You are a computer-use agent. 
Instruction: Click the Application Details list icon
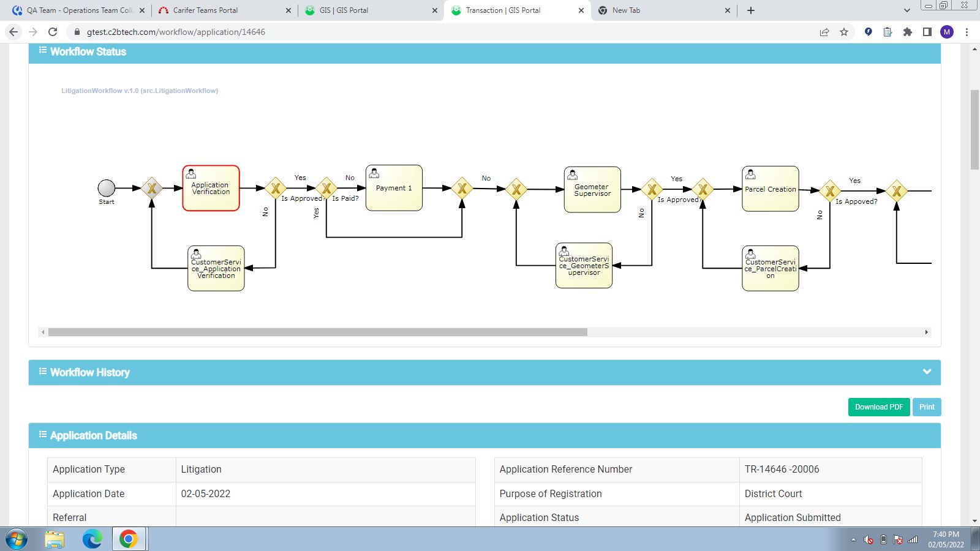pyautogui.click(x=43, y=434)
